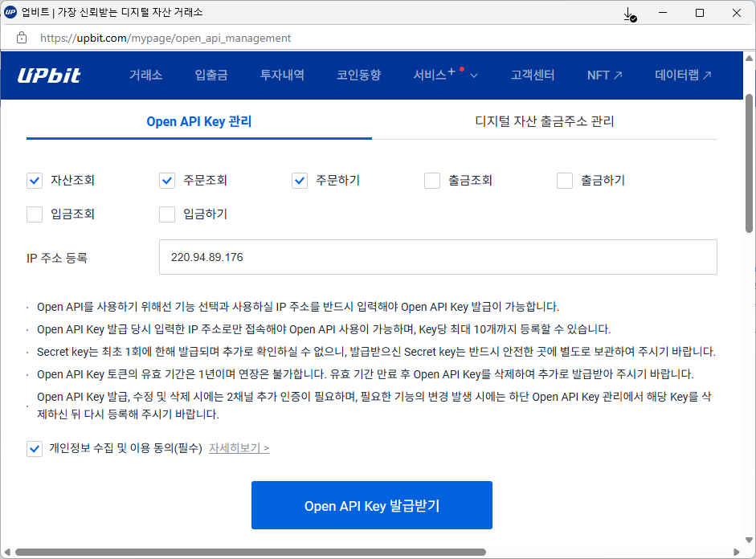Click the Upbit favicon in title bar
Image resolution: width=756 pixels, height=559 pixels.
pos(10,13)
